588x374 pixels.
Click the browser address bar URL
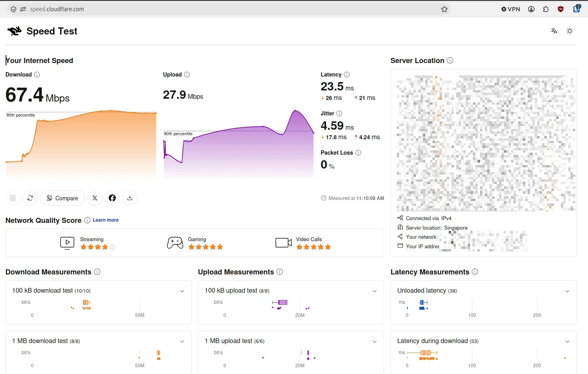click(x=57, y=9)
